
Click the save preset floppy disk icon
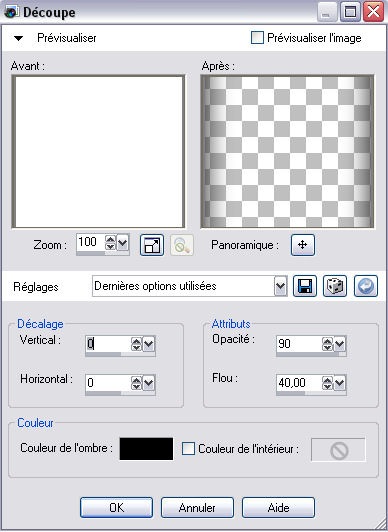(305, 286)
